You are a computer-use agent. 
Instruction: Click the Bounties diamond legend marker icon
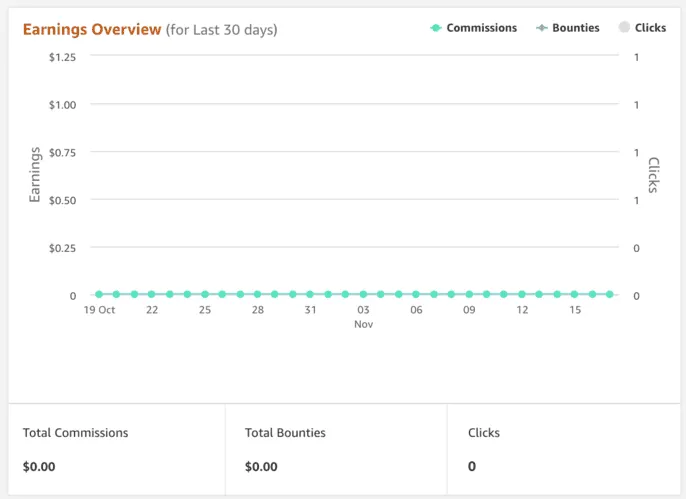coord(542,28)
